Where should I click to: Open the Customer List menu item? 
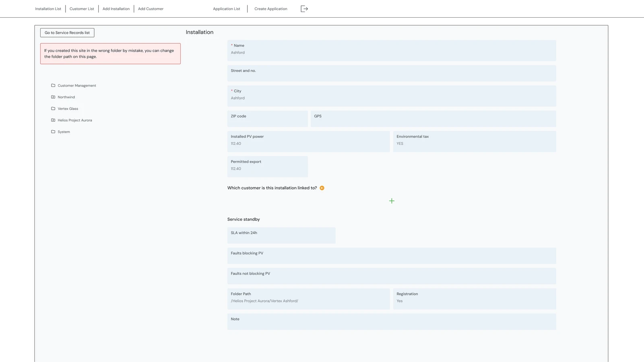pos(82,9)
